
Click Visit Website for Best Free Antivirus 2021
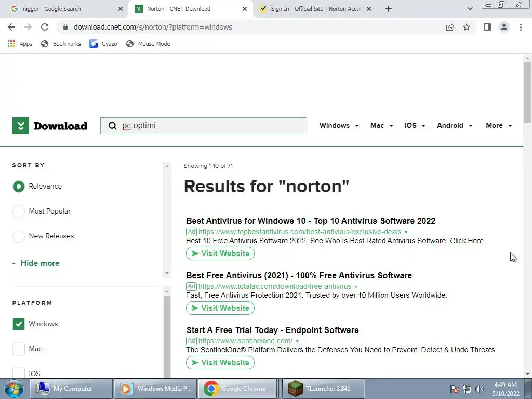[x=220, y=308]
